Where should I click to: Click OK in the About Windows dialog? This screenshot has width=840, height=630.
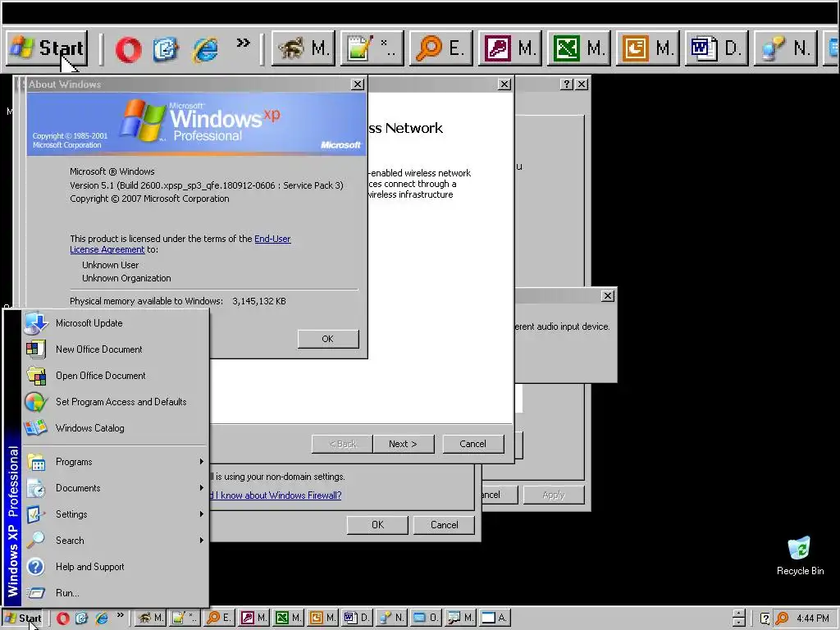pyautogui.click(x=328, y=339)
